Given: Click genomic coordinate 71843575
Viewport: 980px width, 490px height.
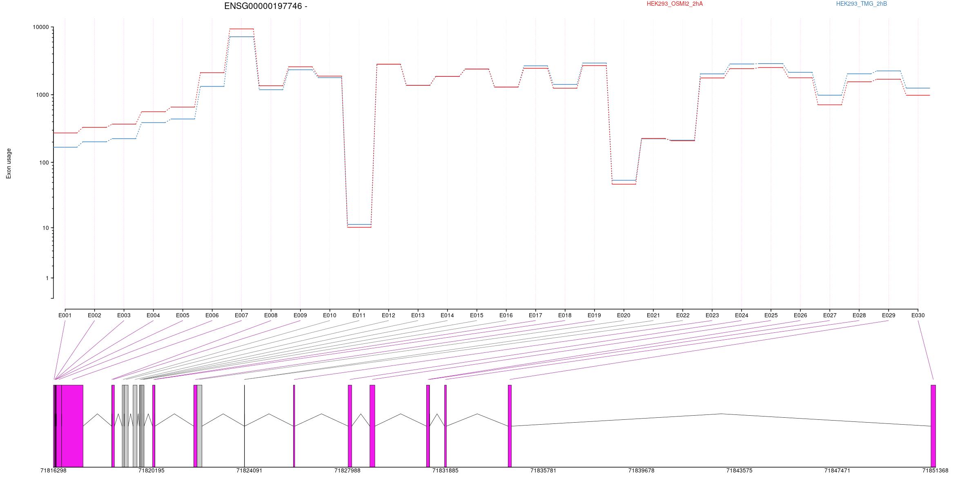Looking at the screenshot, I should tap(739, 470).
